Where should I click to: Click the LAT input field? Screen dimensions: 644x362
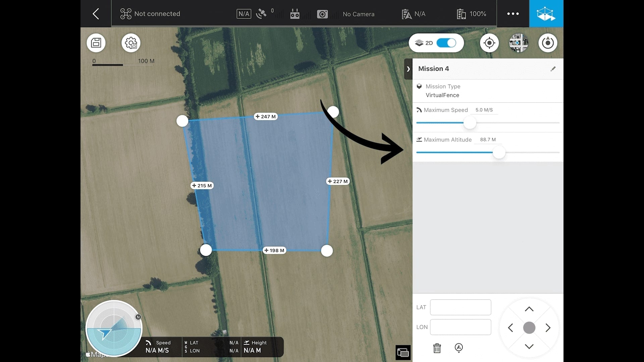pyautogui.click(x=461, y=307)
